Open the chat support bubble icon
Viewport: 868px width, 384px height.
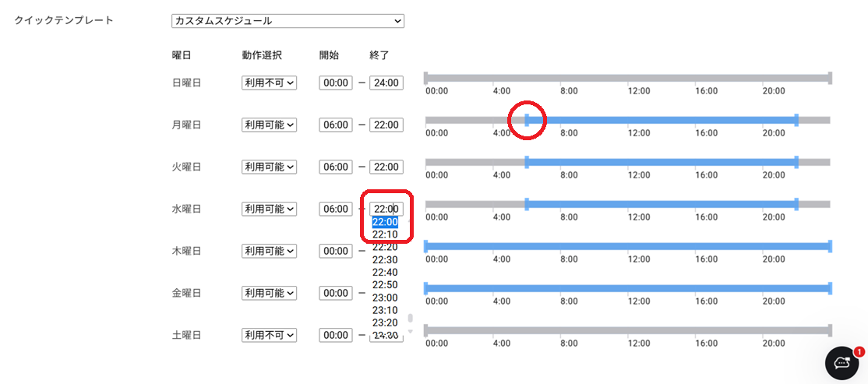(842, 363)
